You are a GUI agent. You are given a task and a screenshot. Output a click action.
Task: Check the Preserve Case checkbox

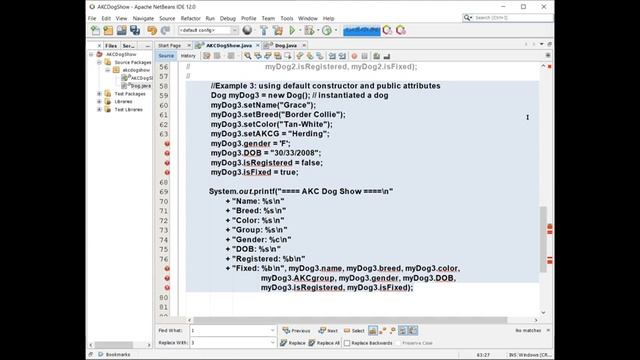pos(398,343)
